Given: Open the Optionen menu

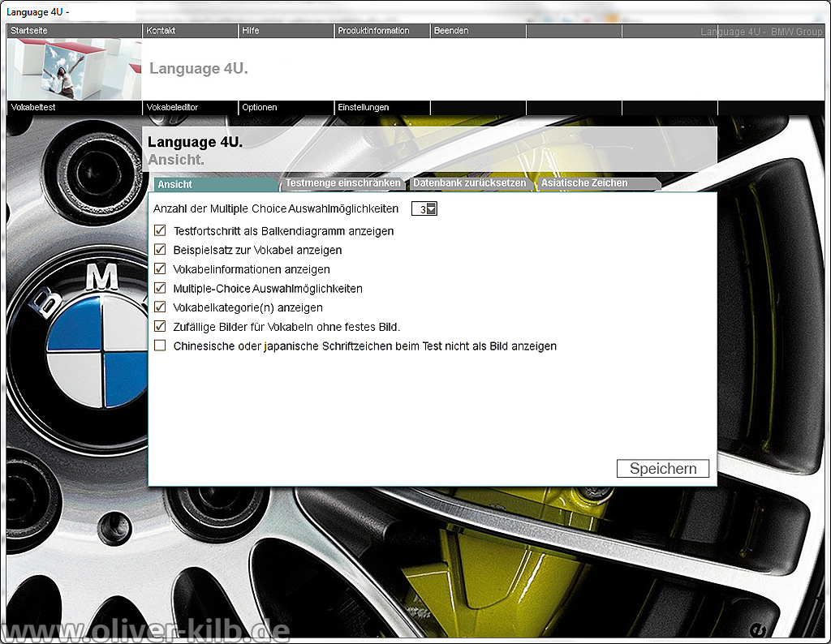Looking at the screenshot, I should 286,108.
